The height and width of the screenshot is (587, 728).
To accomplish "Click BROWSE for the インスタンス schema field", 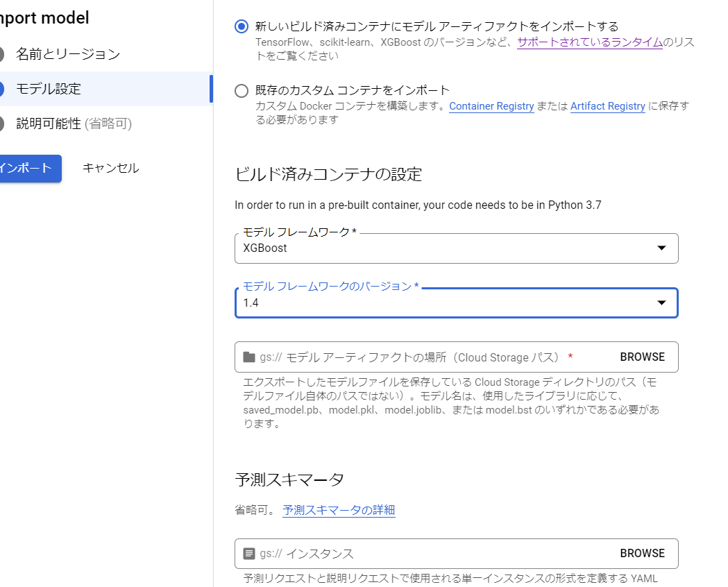I will tap(642, 553).
